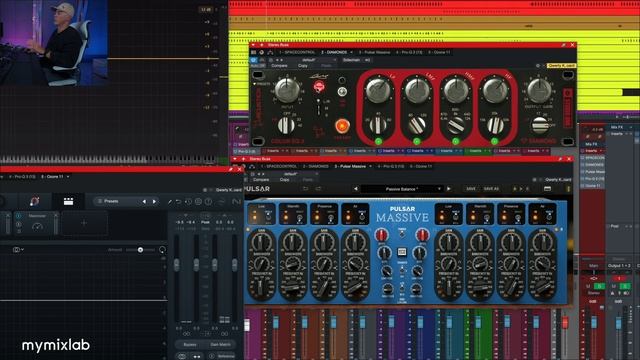Open dropdown arrow beside 5 - Ozone 11 tab
640x360 pixels.
click(68, 177)
